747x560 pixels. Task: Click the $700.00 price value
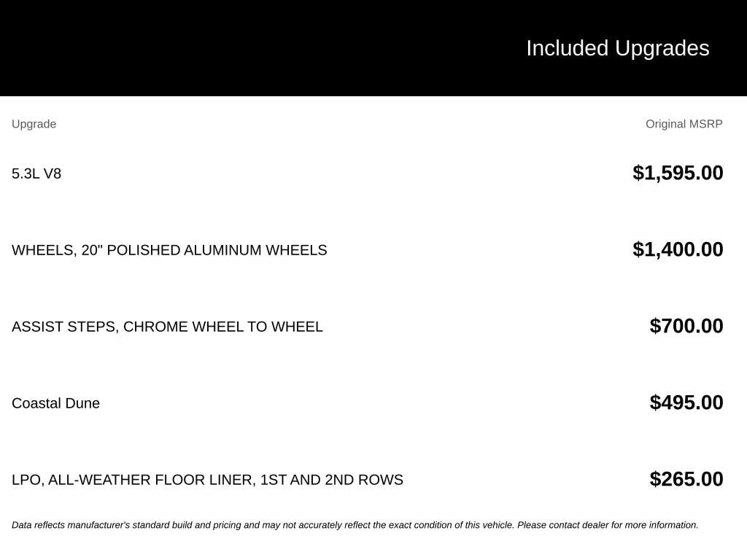pos(686,326)
